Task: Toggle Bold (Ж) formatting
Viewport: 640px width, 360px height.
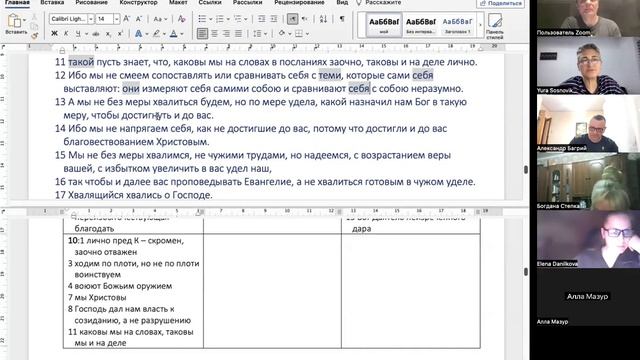Action: coord(54,34)
